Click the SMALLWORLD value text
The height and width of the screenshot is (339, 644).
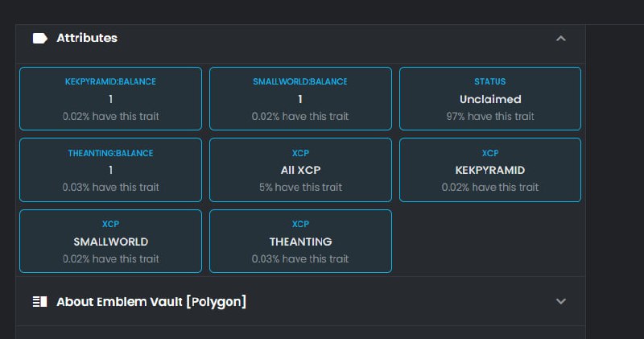(x=111, y=242)
